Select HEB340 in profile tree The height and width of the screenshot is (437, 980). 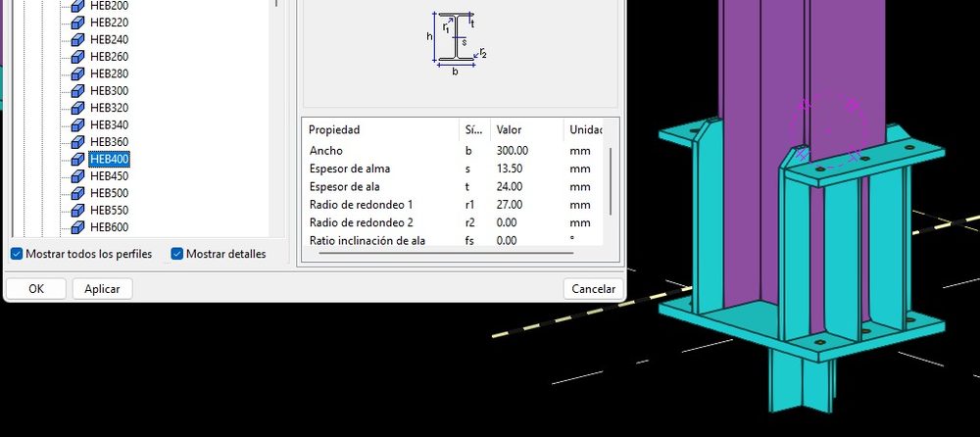110,124
